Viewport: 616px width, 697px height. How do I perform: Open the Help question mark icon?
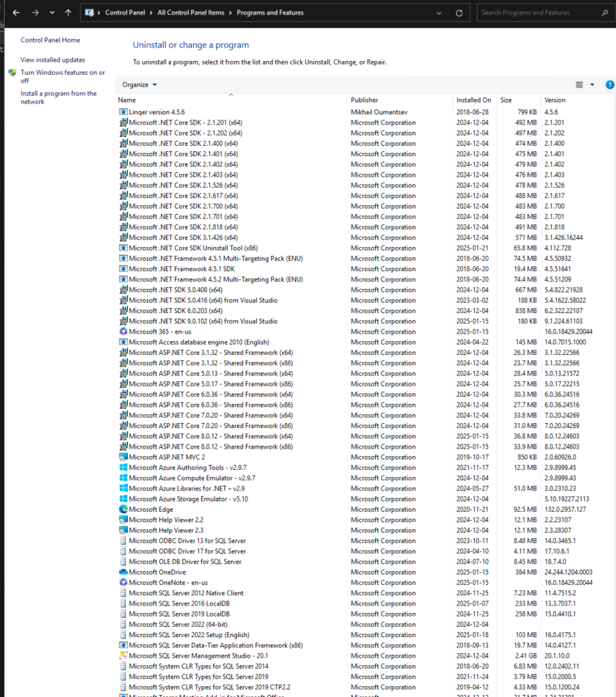coord(609,85)
